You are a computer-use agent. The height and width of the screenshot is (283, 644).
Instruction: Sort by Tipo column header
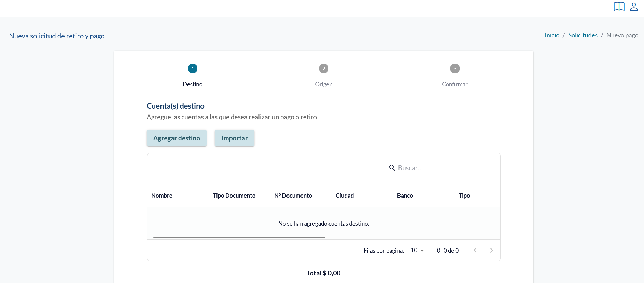tap(464, 196)
